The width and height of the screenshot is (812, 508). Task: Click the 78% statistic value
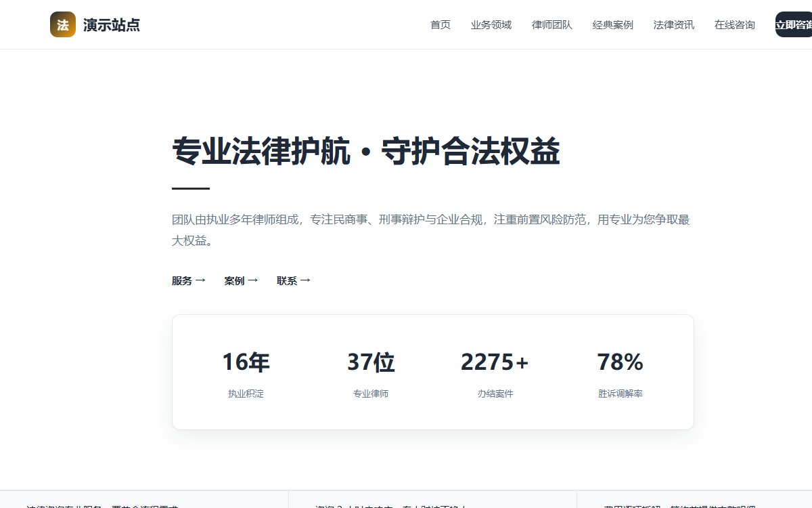pos(620,362)
